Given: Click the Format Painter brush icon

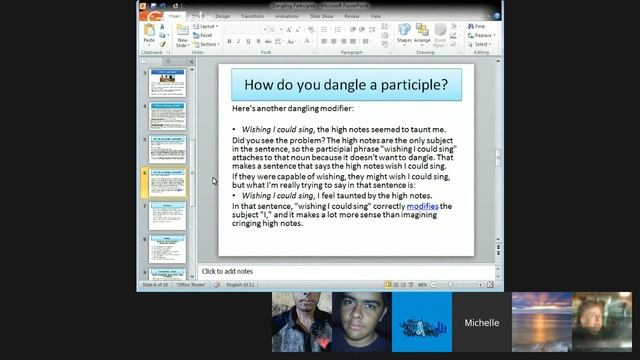Looking at the screenshot, I should click(162, 44).
